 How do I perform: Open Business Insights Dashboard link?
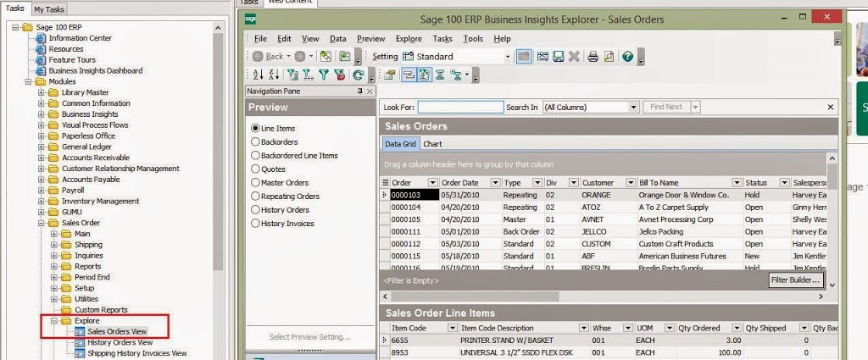(95, 71)
